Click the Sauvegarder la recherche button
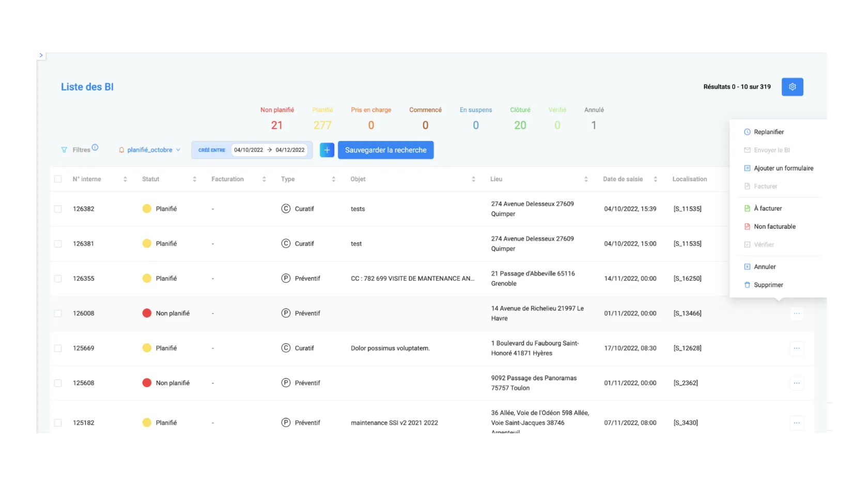The width and height of the screenshot is (868, 488). (x=385, y=150)
